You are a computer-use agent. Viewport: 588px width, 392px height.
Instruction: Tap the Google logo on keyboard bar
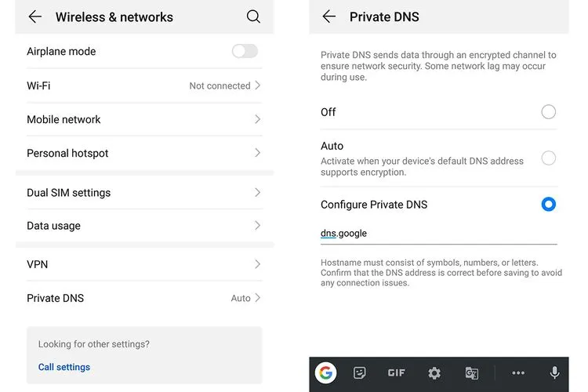[326, 373]
